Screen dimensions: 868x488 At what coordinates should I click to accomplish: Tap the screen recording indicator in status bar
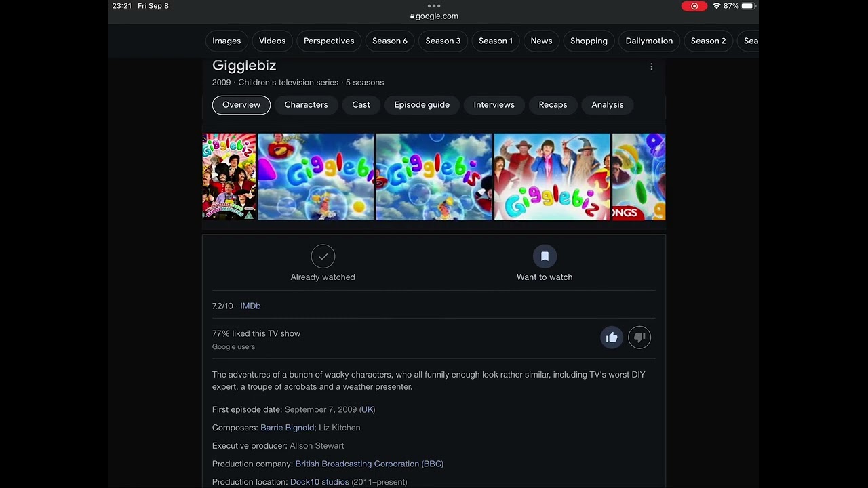(694, 6)
